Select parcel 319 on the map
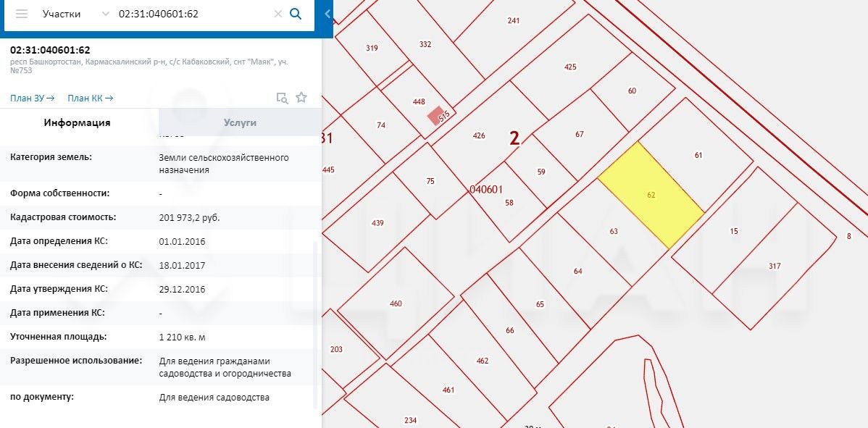This screenshot has width=868, height=428. (372, 48)
